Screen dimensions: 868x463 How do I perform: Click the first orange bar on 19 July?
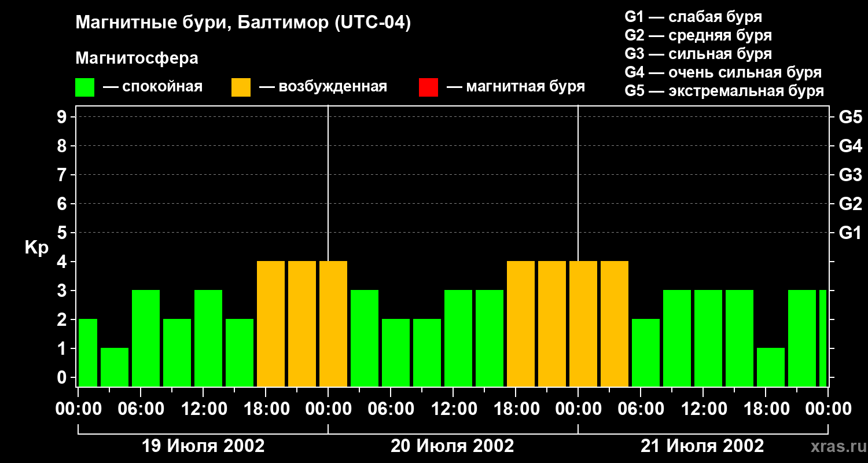(x=271, y=324)
